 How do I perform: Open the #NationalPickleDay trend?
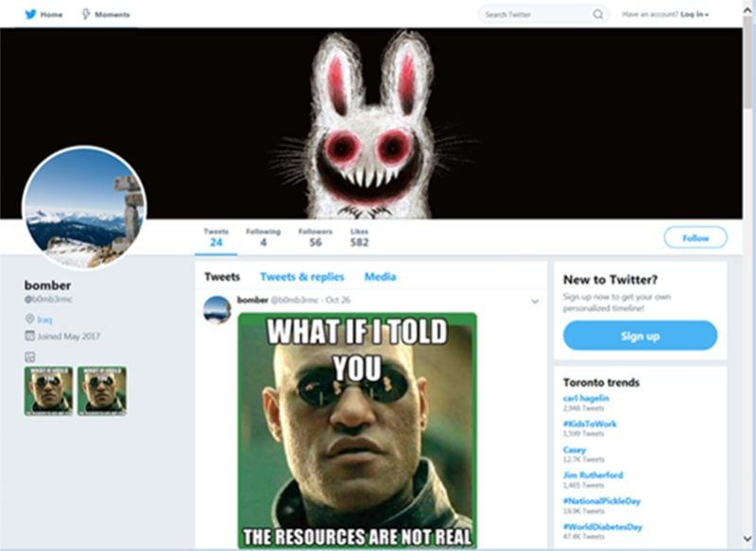[602, 500]
